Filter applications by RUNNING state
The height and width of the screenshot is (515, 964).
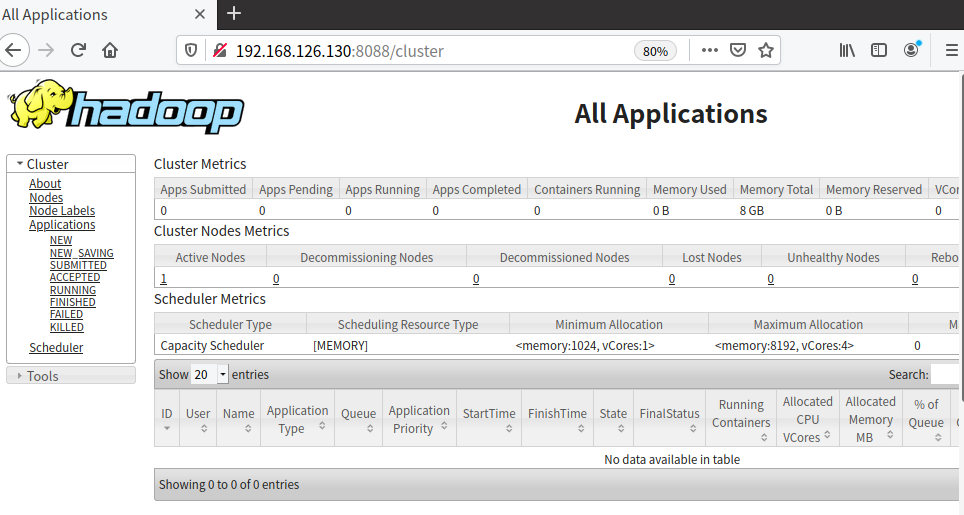(x=73, y=290)
